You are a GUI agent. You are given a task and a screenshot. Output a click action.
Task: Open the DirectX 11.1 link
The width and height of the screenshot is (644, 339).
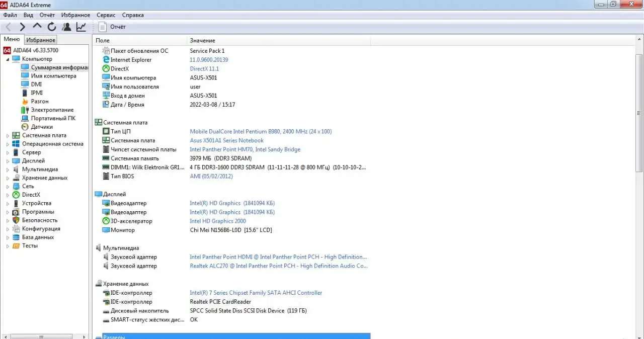tap(204, 69)
